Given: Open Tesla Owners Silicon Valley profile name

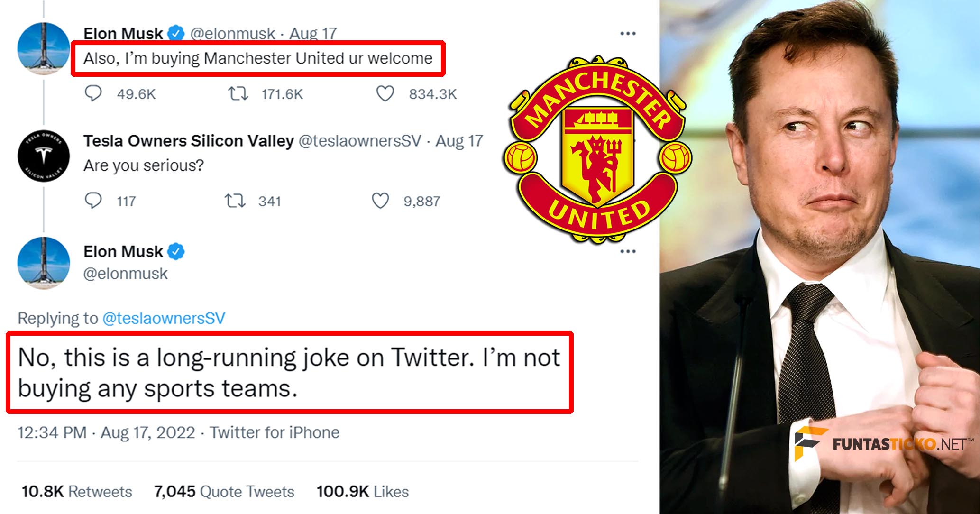Looking at the screenshot, I should [189, 141].
